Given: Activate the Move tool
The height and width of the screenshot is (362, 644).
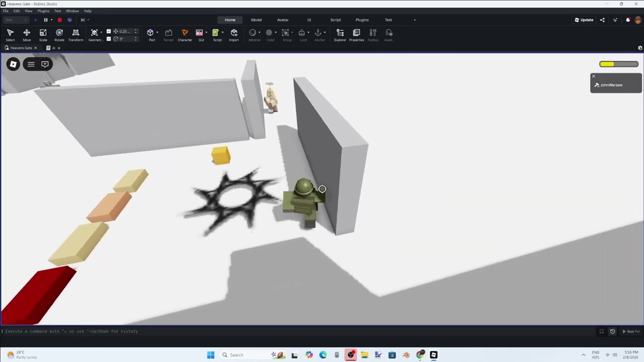Looking at the screenshot, I should point(27,35).
